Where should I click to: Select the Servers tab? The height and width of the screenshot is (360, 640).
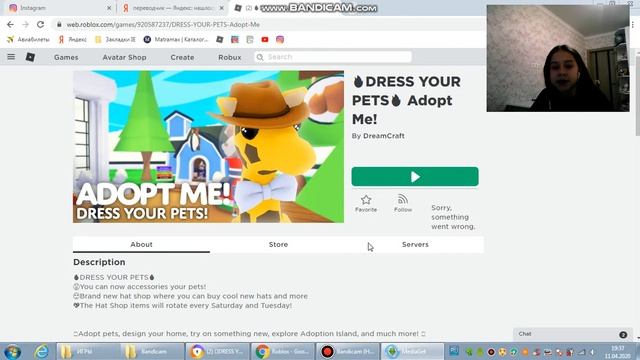click(x=415, y=244)
